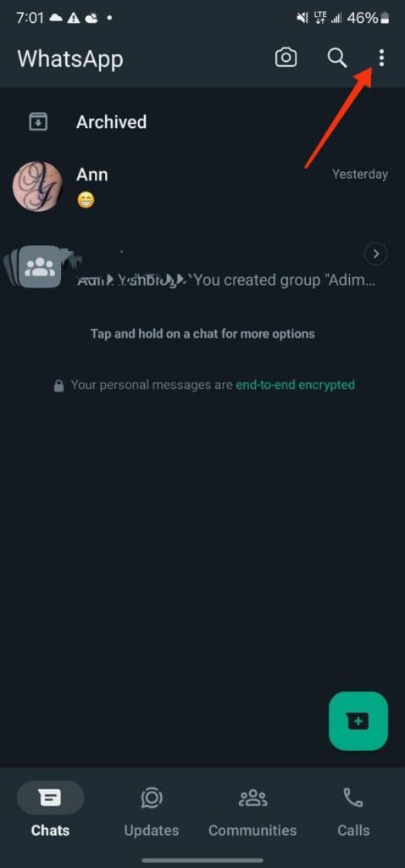Tap the group avatar icon
Image resolution: width=405 pixels, height=868 pixels.
[x=40, y=267]
